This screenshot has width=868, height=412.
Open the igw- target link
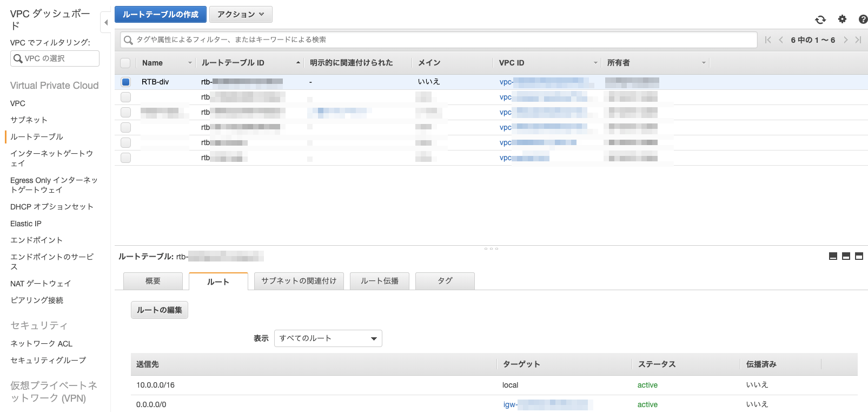[546, 404]
